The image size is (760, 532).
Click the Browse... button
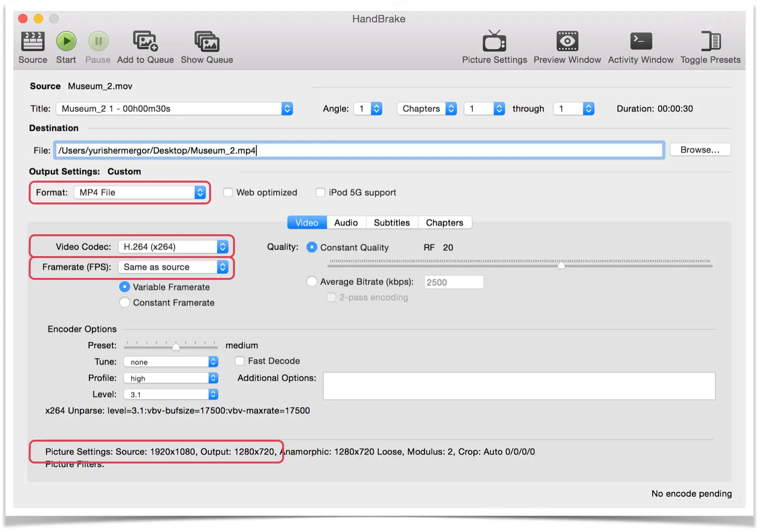click(x=700, y=150)
